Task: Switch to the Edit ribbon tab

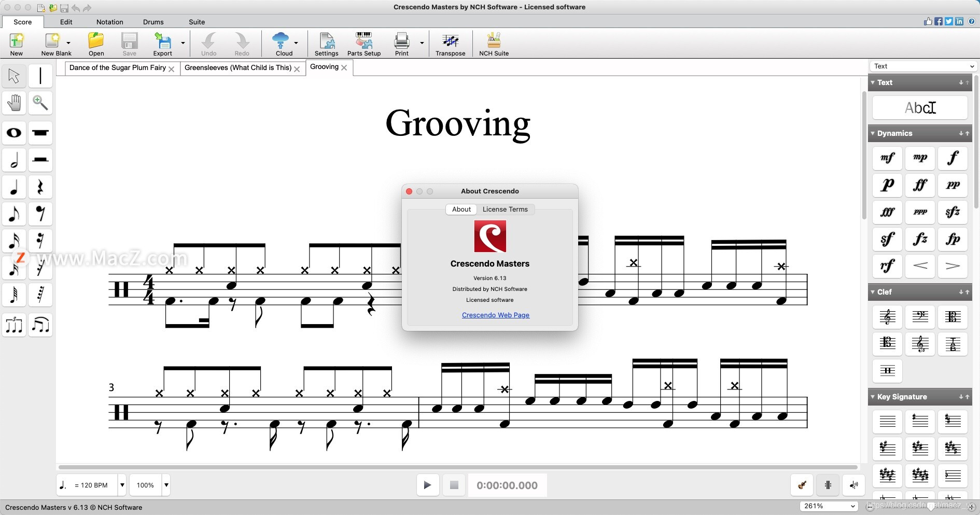Action: coord(66,22)
